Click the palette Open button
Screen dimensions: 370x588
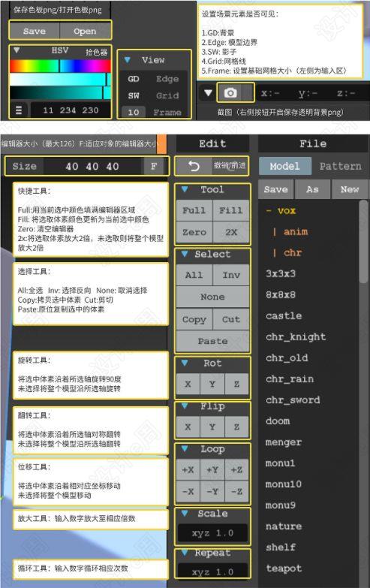(x=85, y=31)
